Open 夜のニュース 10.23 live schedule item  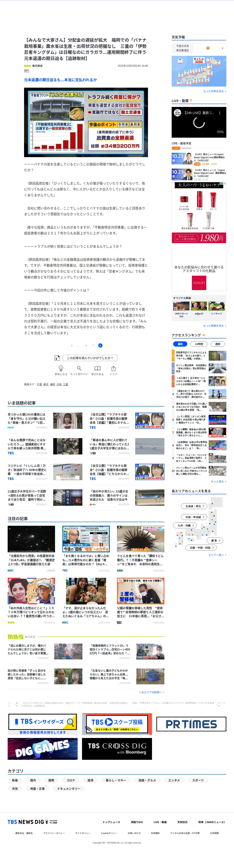coord(199,175)
